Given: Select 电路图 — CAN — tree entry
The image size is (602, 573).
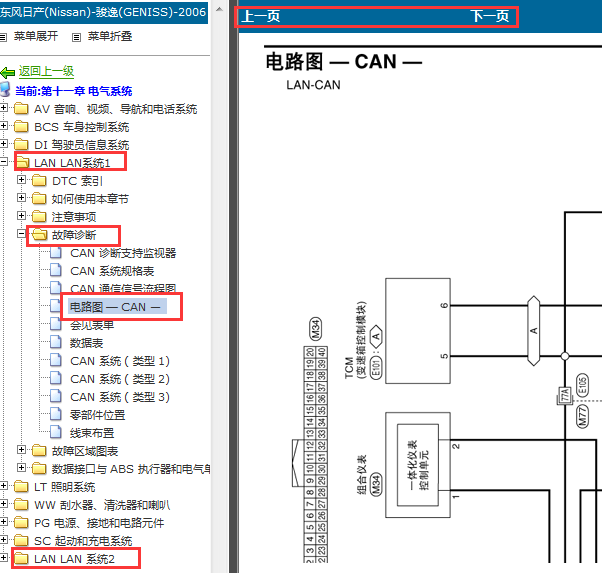Looking at the screenshot, I should coord(117,307).
